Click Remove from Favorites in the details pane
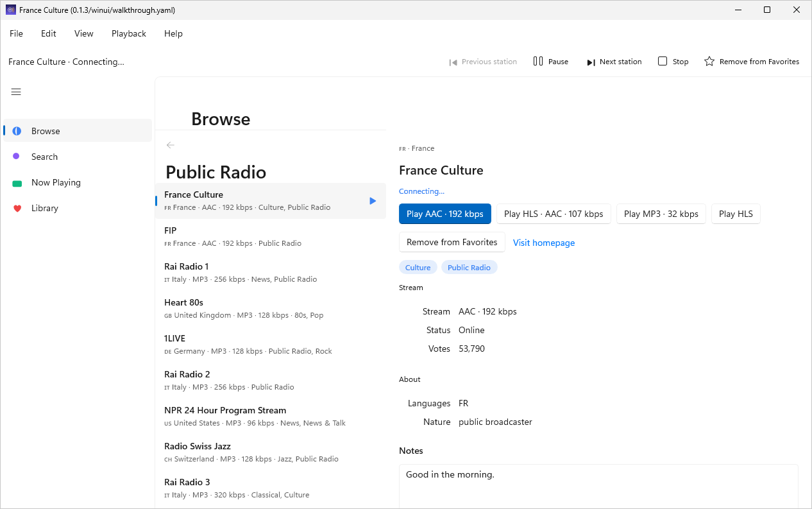 click(452, 242)
